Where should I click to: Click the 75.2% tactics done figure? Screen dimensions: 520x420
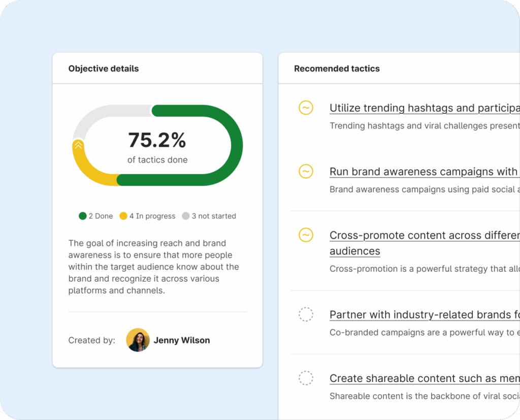157,140
